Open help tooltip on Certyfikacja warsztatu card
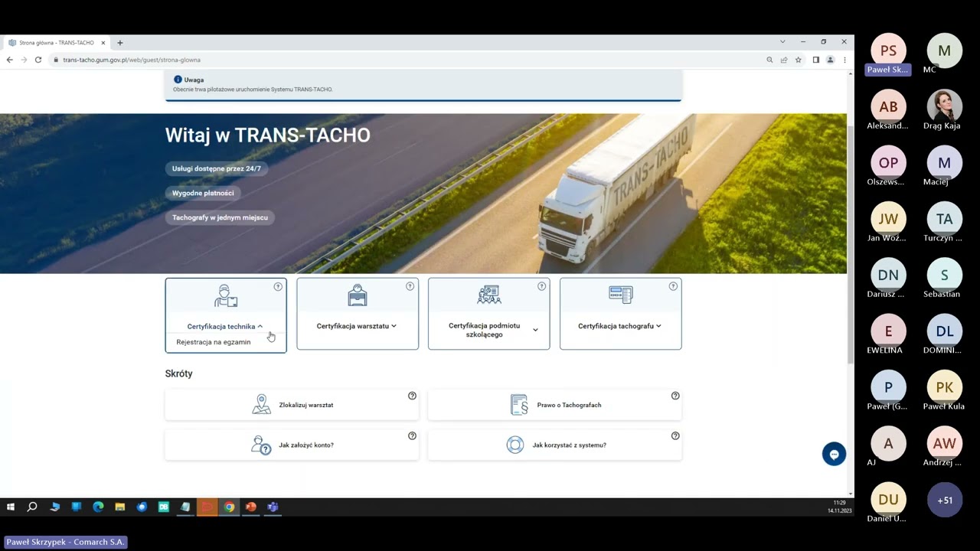980x551 pixels. (410, 286)
